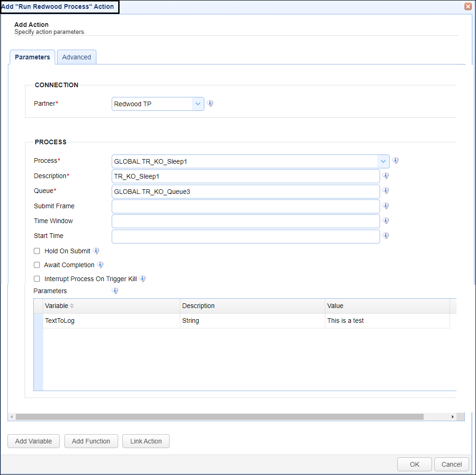476x475 pixels.
Task: Click the Add Variable button
Action: [x=33, y=441]
